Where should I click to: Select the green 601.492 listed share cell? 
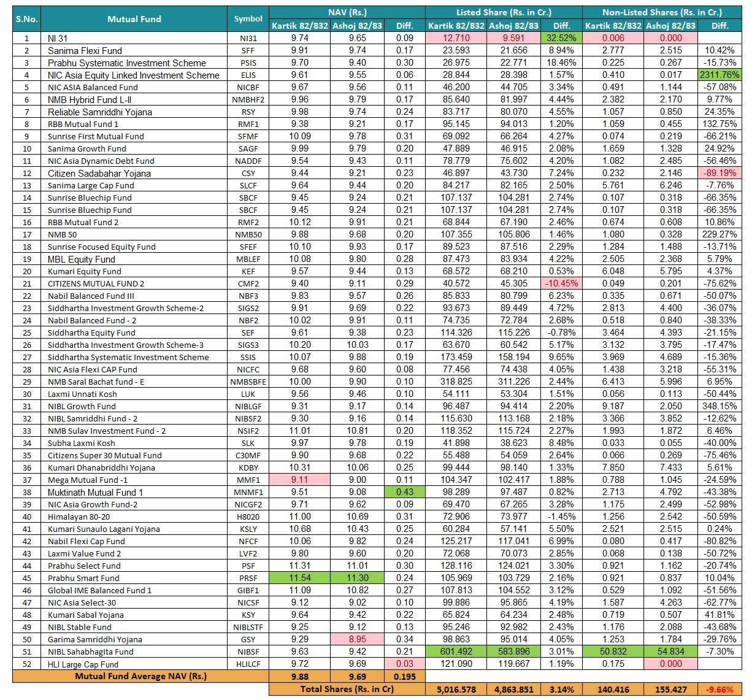point(456,652)
